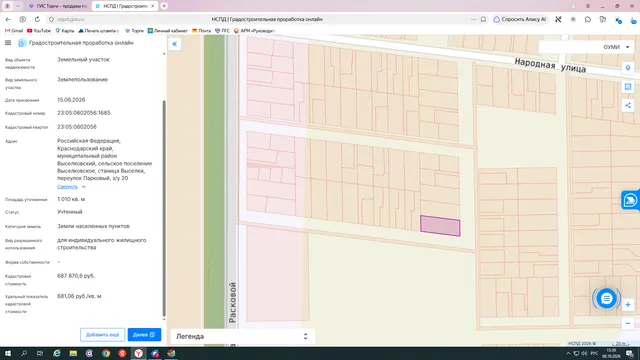Image resolution: width=640 pixels, height=360 pixels.
Task: Open the ПГС bookmark
Action: 222,31
